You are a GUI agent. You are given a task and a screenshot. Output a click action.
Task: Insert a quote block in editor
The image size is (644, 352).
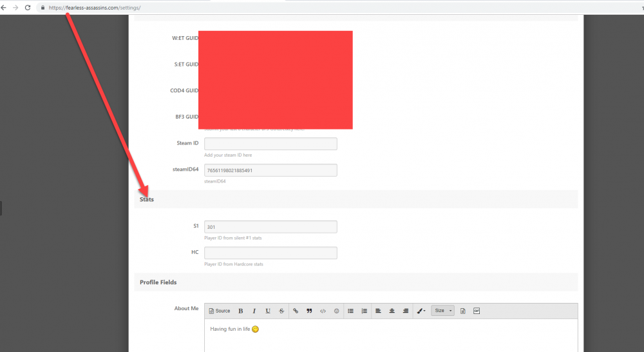pos(309,311)
